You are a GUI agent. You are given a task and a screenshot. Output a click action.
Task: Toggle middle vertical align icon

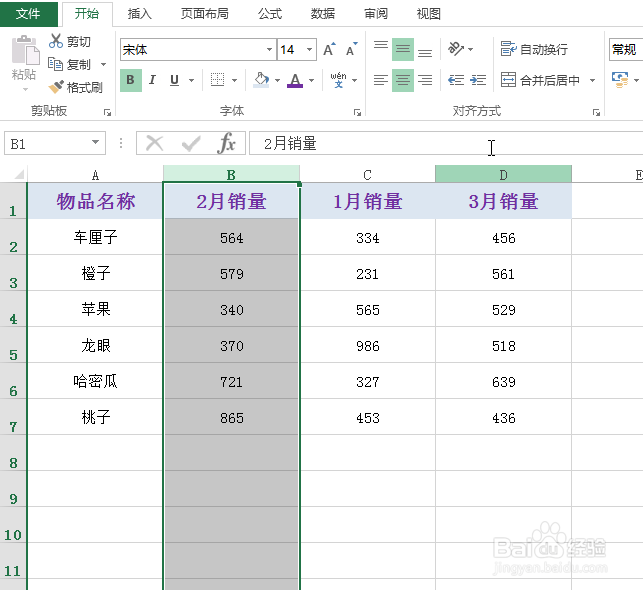(x=403, y=50)
